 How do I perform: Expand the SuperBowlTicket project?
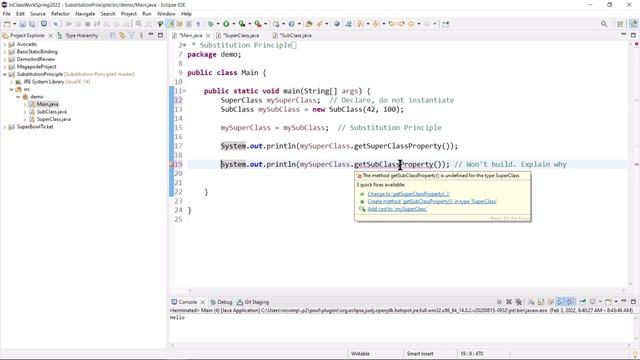5,127
